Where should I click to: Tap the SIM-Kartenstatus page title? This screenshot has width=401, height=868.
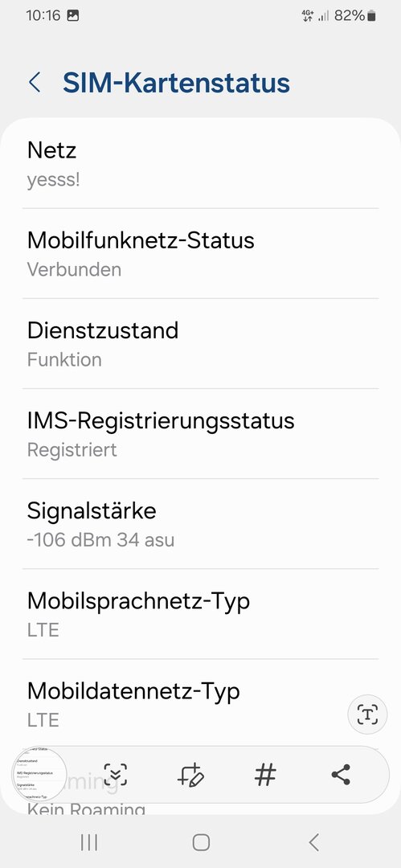coord(176,83)
